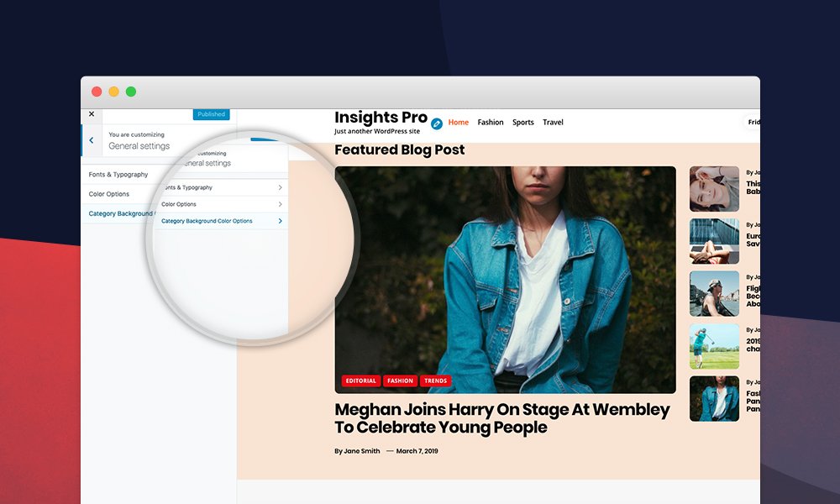This screenshot has height=504, width=840.
Task: Open the golfer post thumbnail
Action: [714, 346]
